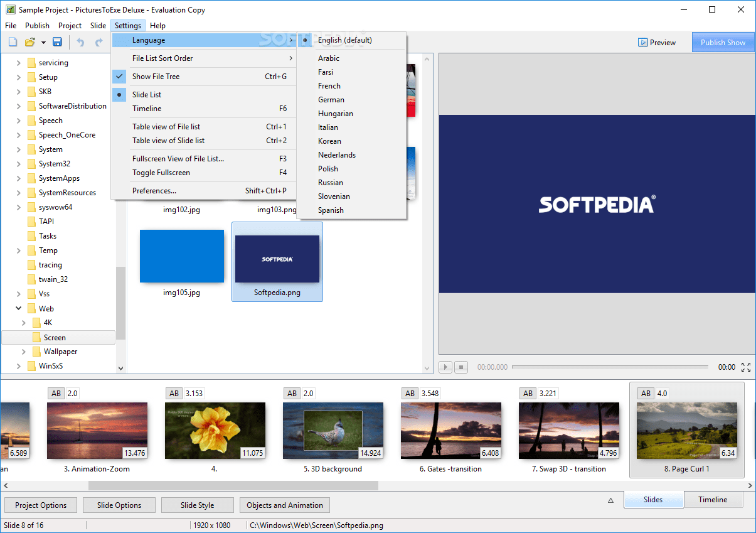
Task: Click the Undo arrow icon
Action: click(x=80, y=42)
